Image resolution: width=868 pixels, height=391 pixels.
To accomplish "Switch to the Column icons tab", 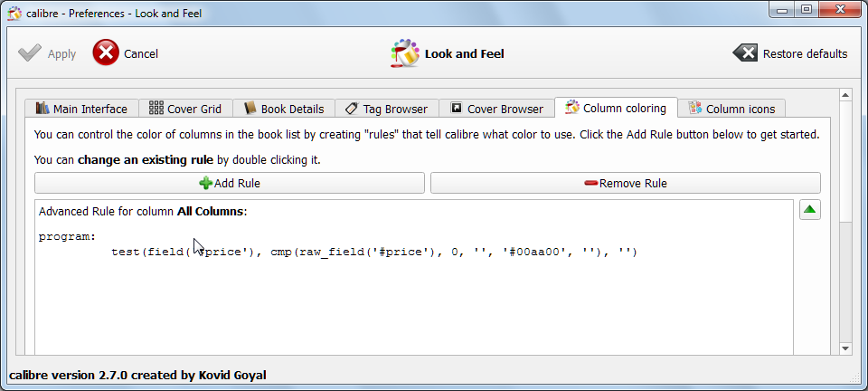I will [731, 109].
